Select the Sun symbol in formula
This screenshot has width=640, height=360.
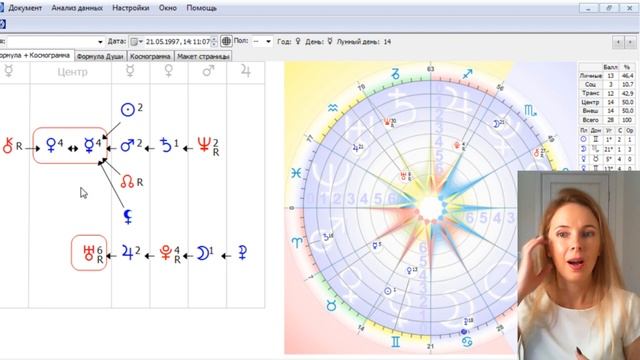(128, 109)
